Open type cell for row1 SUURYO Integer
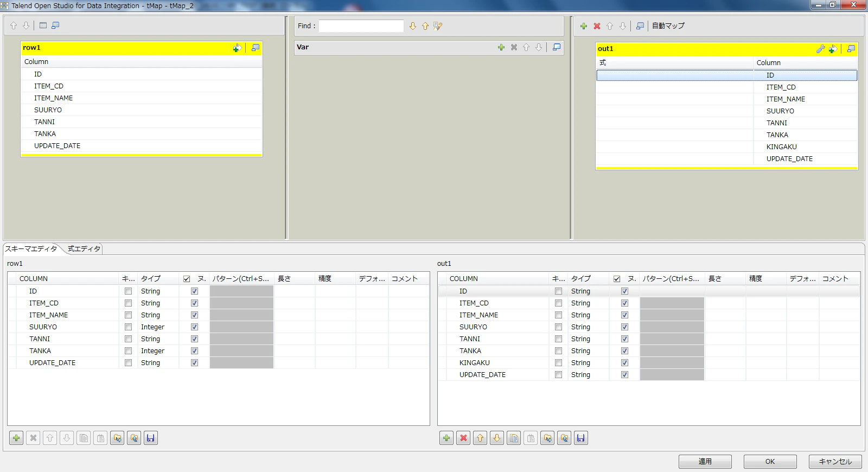This screenshot has width=868, height=472. pos(158,327)
